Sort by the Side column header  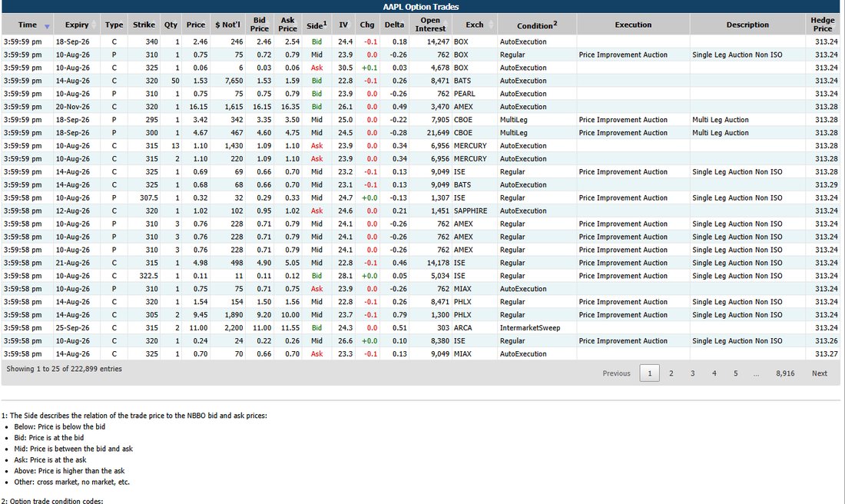click(316, 25)
